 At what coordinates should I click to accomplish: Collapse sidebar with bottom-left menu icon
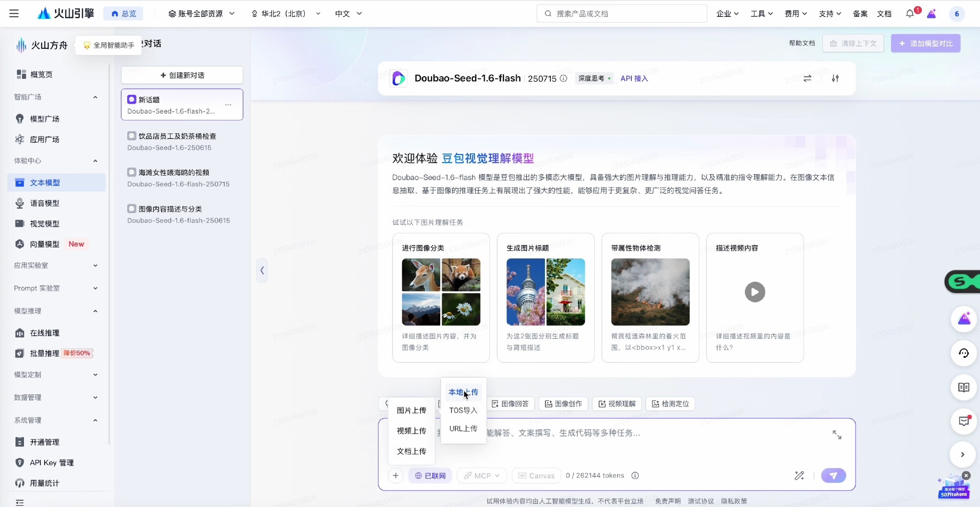pos(19,502)
